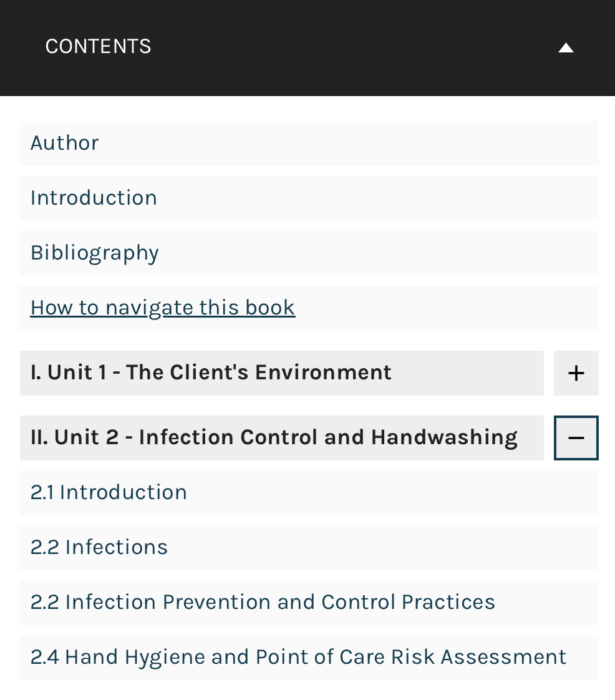This screenshot has width=615, height=700.
Task: Open How to navigate this book
Action: 162,308
